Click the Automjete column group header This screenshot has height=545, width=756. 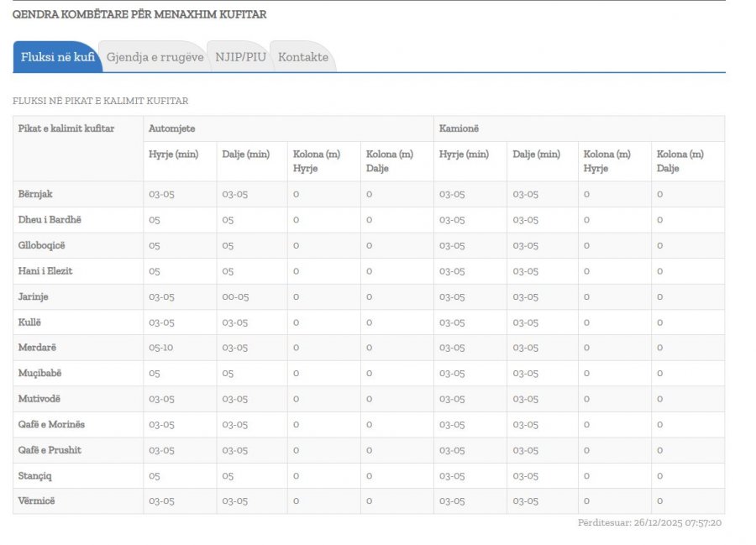(x=172, y=128)
